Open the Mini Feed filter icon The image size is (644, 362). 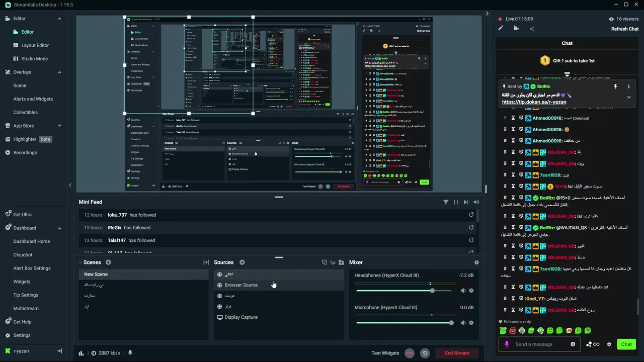[446, 202]
